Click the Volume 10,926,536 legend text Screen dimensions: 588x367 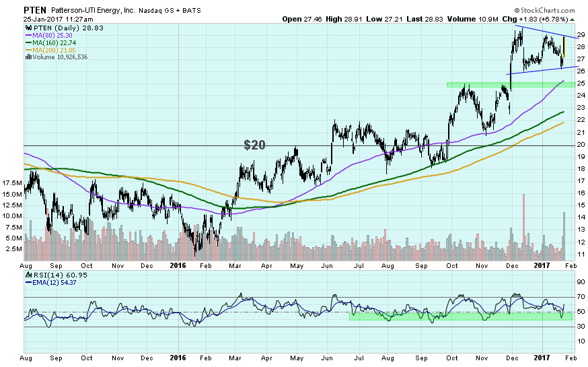(60, 57)
